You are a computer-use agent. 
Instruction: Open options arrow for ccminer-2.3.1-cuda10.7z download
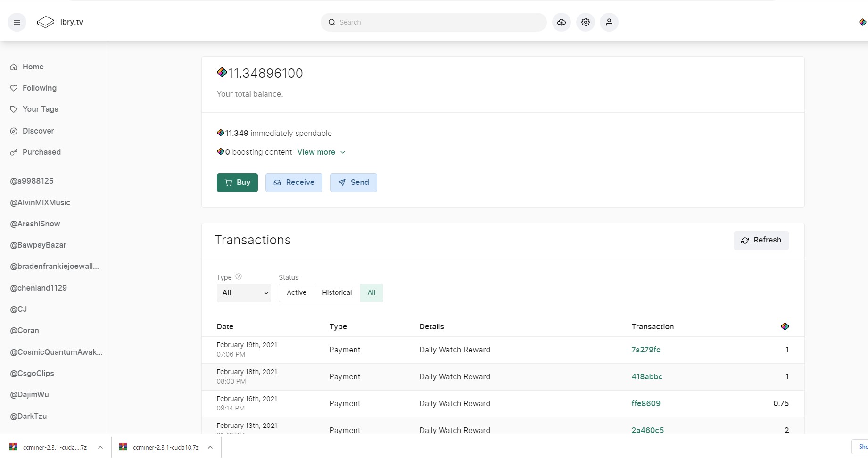pos(210,447)
